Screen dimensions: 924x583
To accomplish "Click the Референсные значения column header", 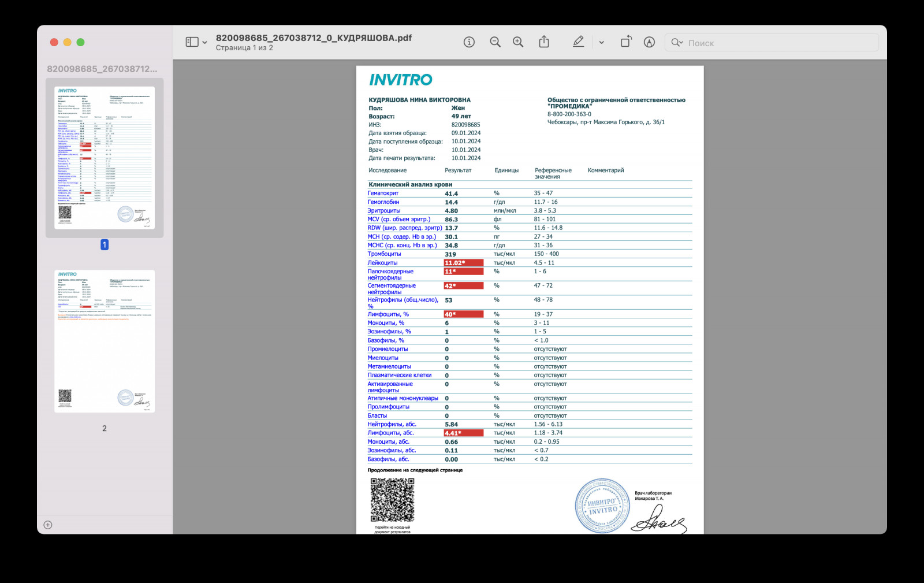I will [553, 173].
